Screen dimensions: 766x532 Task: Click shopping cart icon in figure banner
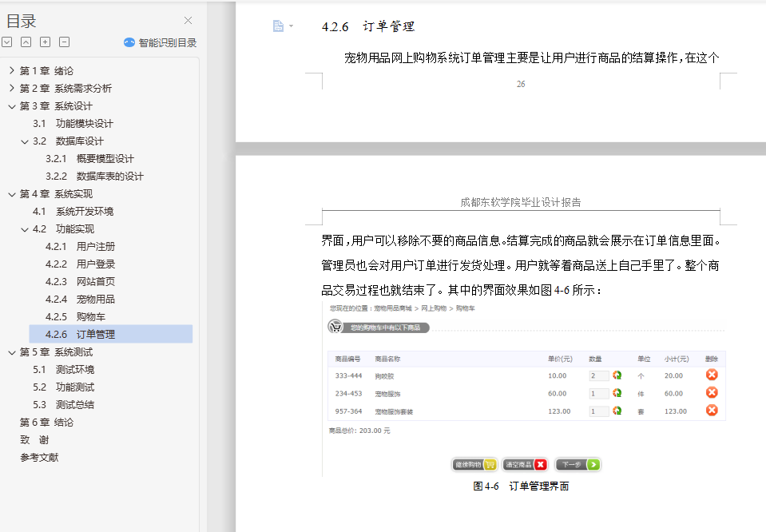[335, 327]
